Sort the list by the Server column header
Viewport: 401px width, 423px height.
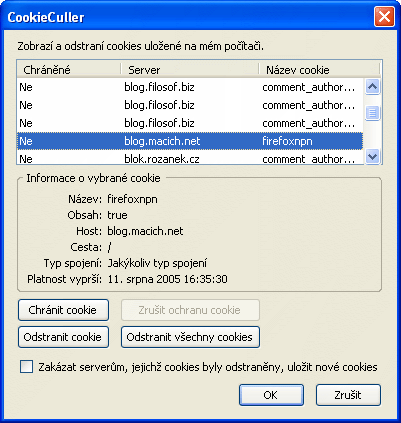click(190, 70)
